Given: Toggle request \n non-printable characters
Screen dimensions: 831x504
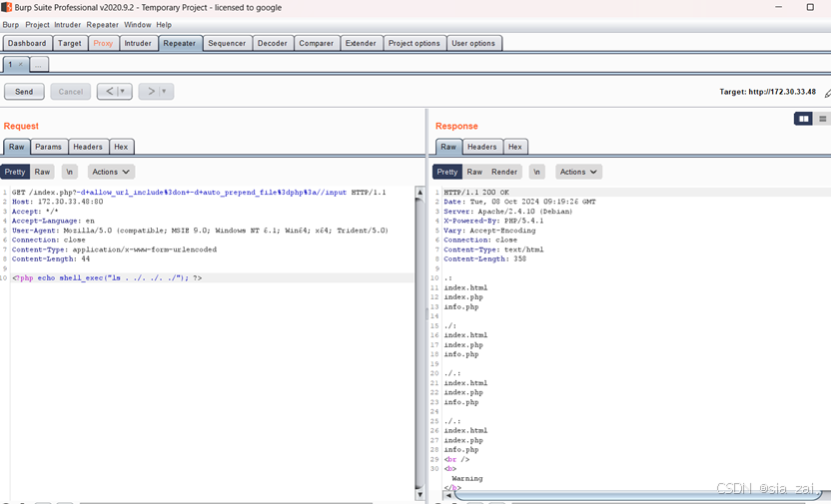Looking at the screenshot, I should (x=70, y=172).
